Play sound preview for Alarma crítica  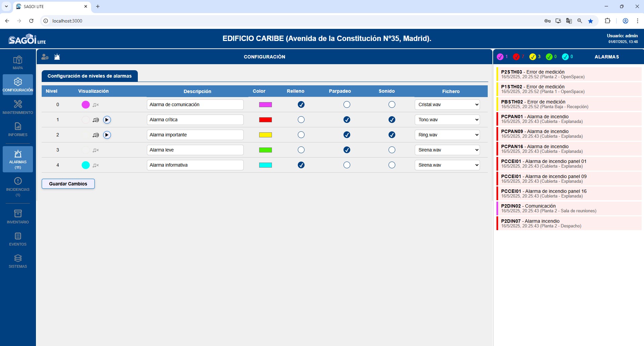pos(107,120)
